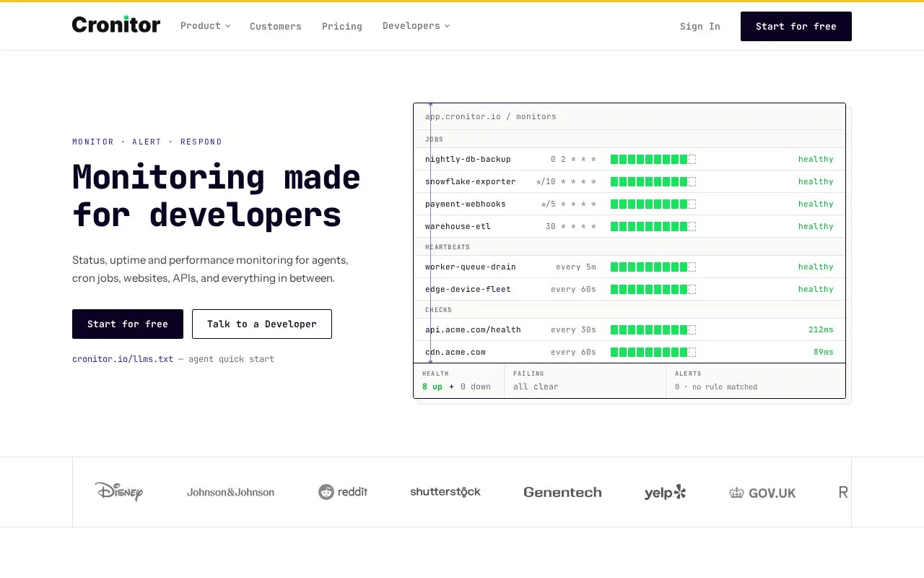This screenshot has width=924, height=578.
Task: Click the 89ms response time
Action: click(824, 353)
